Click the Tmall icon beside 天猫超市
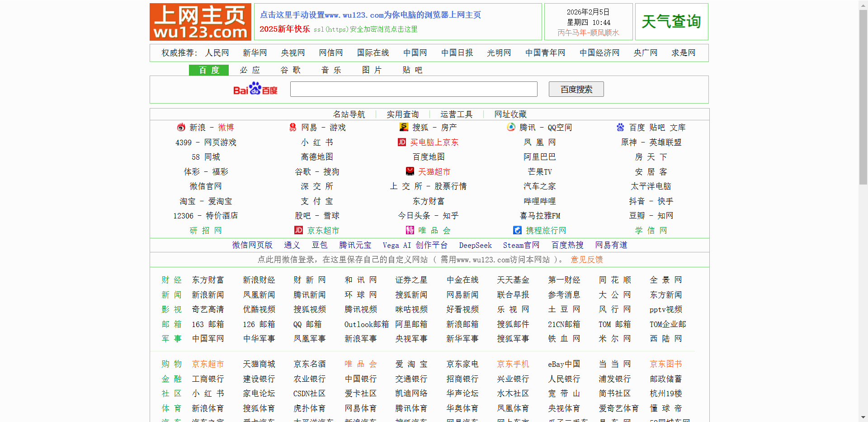The height and width of the screenshot is (422, 868). click(x=410, y=171)
